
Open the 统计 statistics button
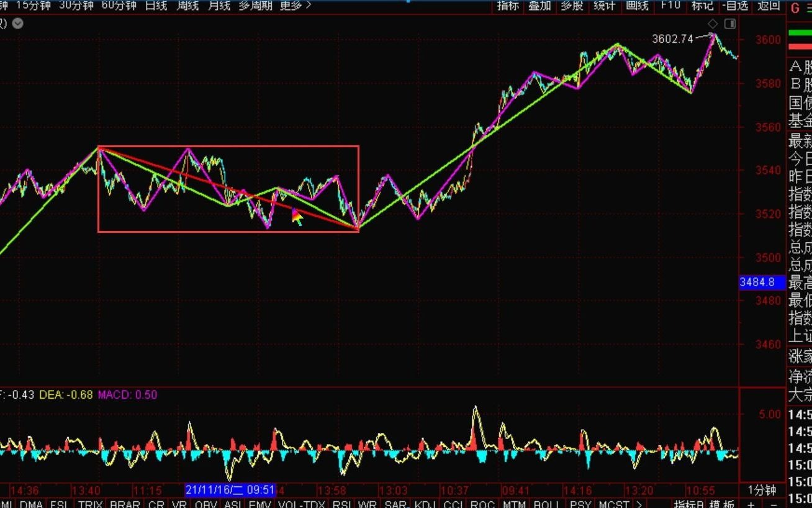coord(604,6)
